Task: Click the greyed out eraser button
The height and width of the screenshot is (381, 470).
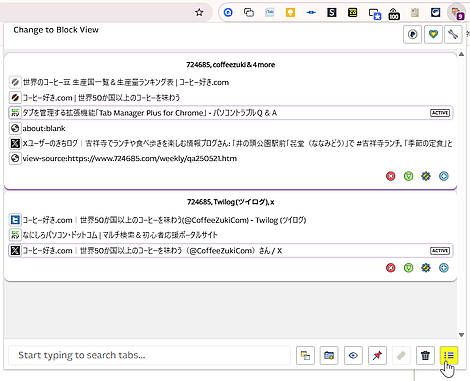Action: (x=401, y=355)
